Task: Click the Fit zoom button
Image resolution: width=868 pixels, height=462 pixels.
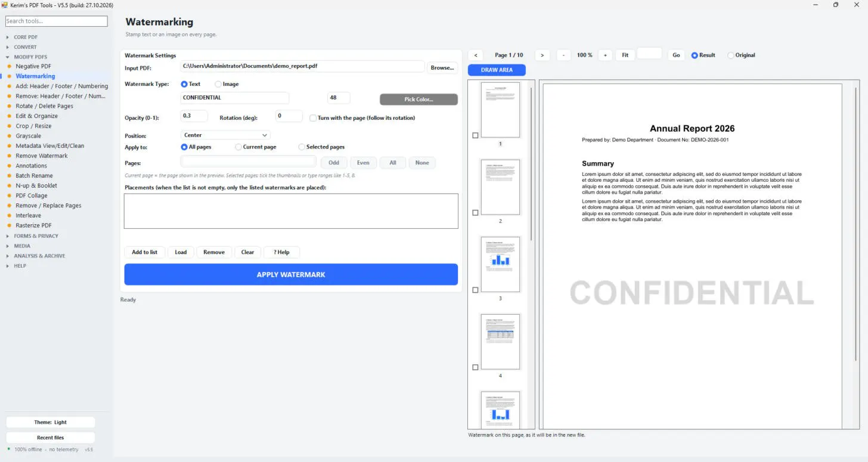Action: tap(625, 55)
